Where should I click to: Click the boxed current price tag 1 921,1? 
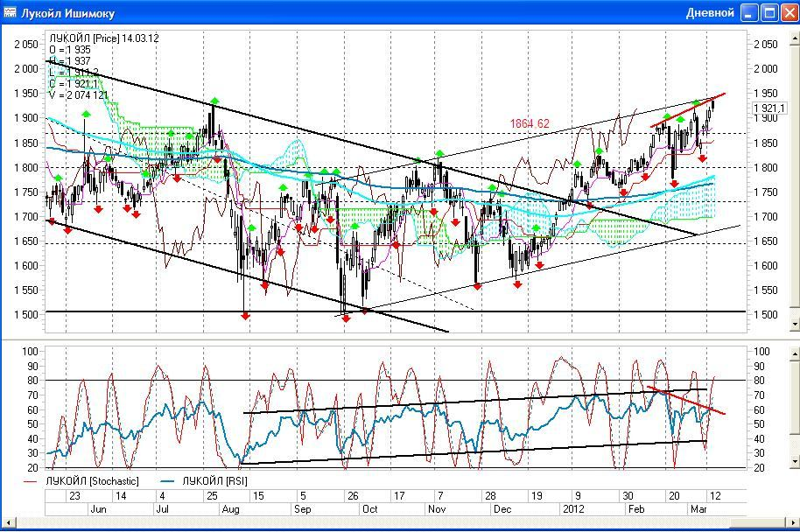[769, 108]
